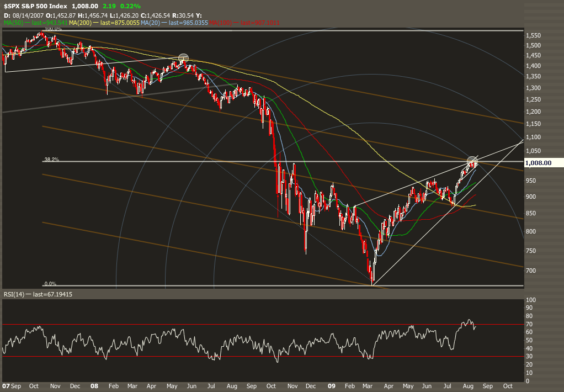Click the O:1,452.87 open value
The image size is (564, 392).
point(61,16)
